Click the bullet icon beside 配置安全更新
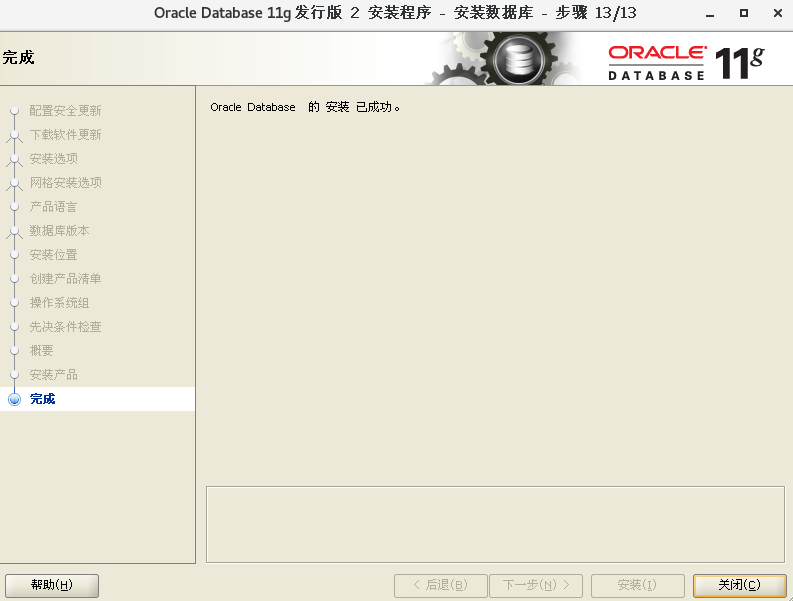793x601 pixels. point(14,111)
